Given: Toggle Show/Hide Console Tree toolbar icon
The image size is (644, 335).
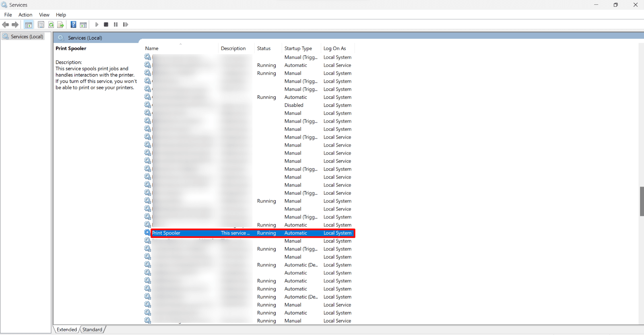Looking at the screenshot, I should click(29, 25).
